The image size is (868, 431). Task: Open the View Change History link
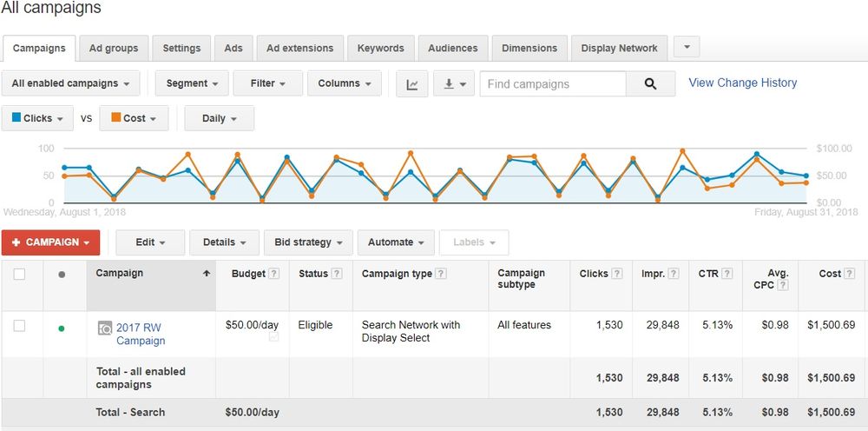[x=742, y=83]
